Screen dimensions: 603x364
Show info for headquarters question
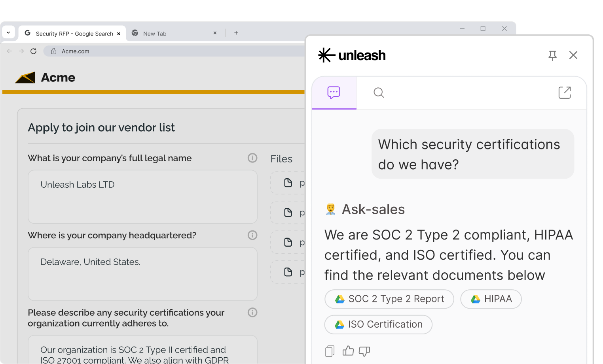tap(252, 235)
